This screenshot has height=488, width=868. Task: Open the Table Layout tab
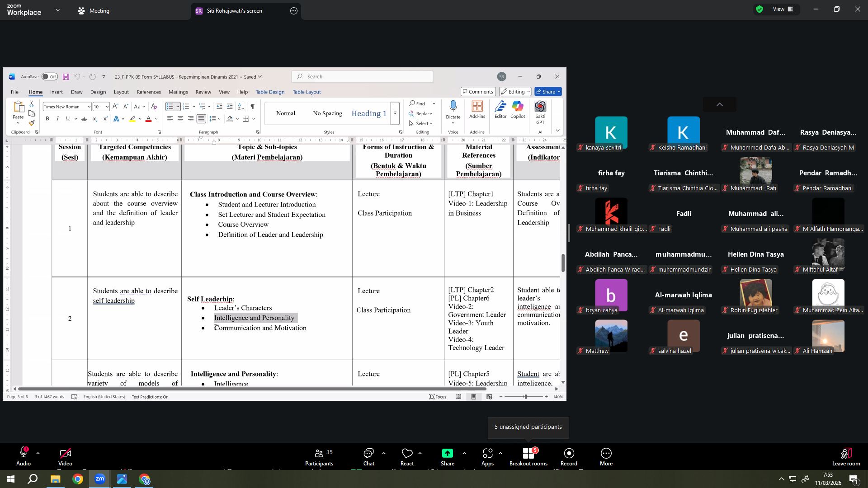[307, 92]
